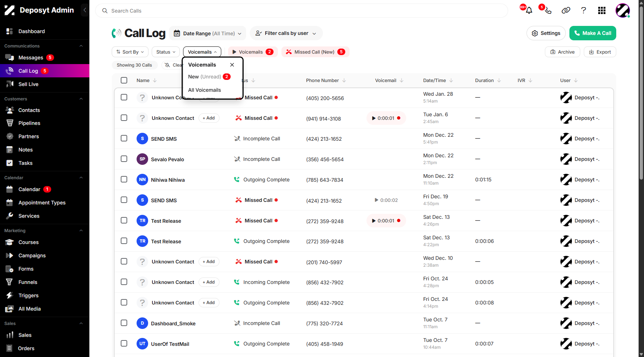This screenshot has width=644, height=357.
Task: Click the Missed Call (New) filter chip
Action: click(315, 52)
